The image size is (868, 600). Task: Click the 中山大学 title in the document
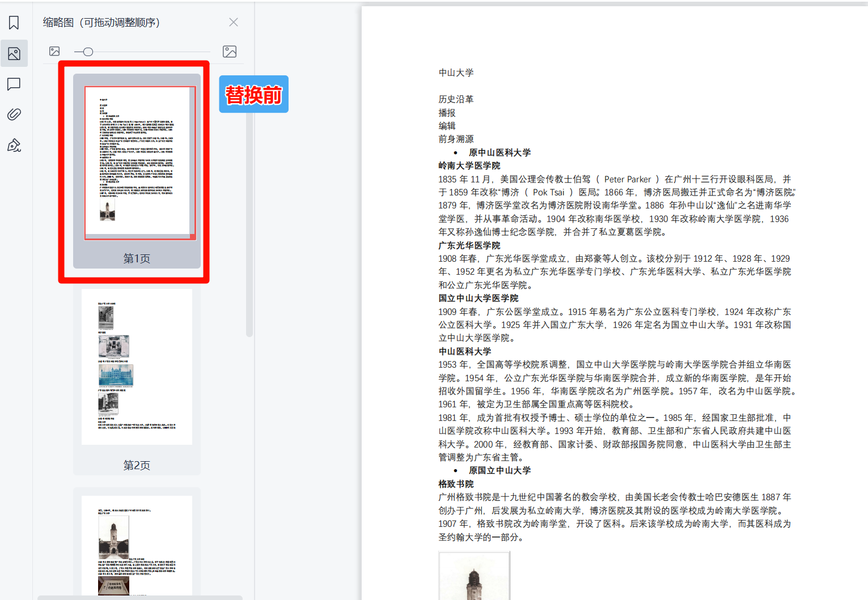(456, 73)
